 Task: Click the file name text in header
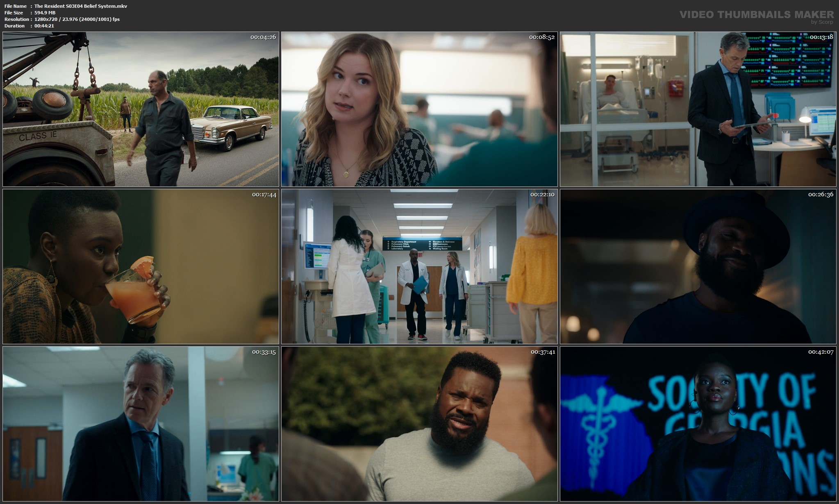click(80, 6)
